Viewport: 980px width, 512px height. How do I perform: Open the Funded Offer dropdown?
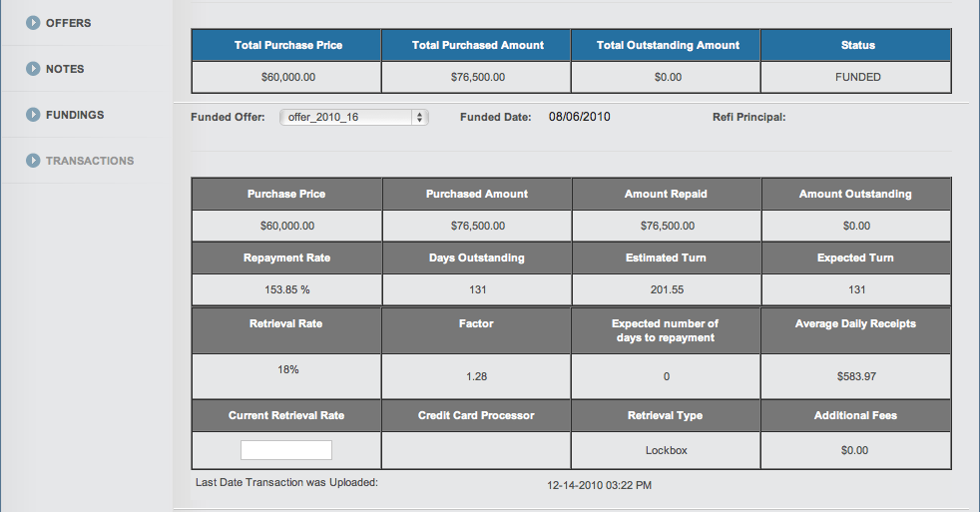[353, 117]
